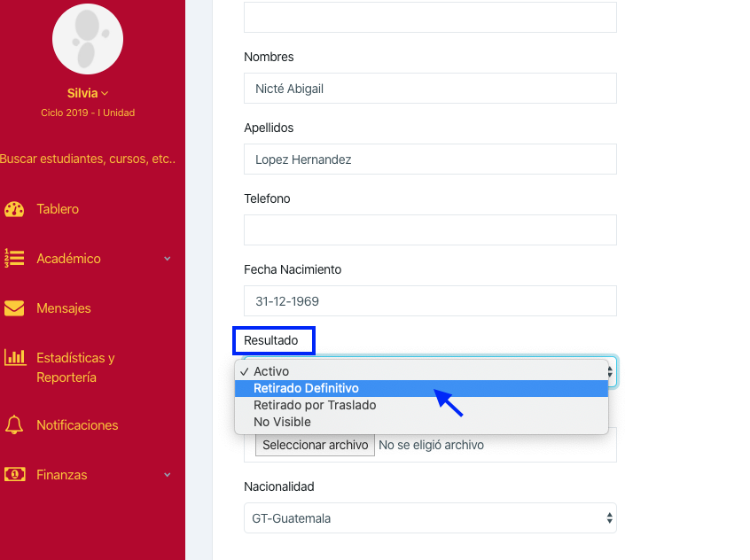Open the Silvia user menu
Viewport: 750px width, 560px height.
tap(88, 93)
